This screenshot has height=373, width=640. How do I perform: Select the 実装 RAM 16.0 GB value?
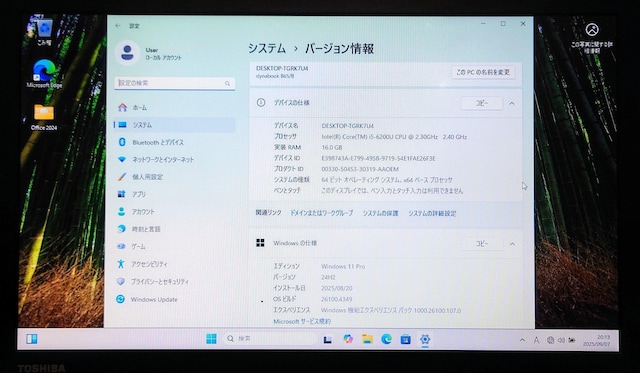click(332, 147)
